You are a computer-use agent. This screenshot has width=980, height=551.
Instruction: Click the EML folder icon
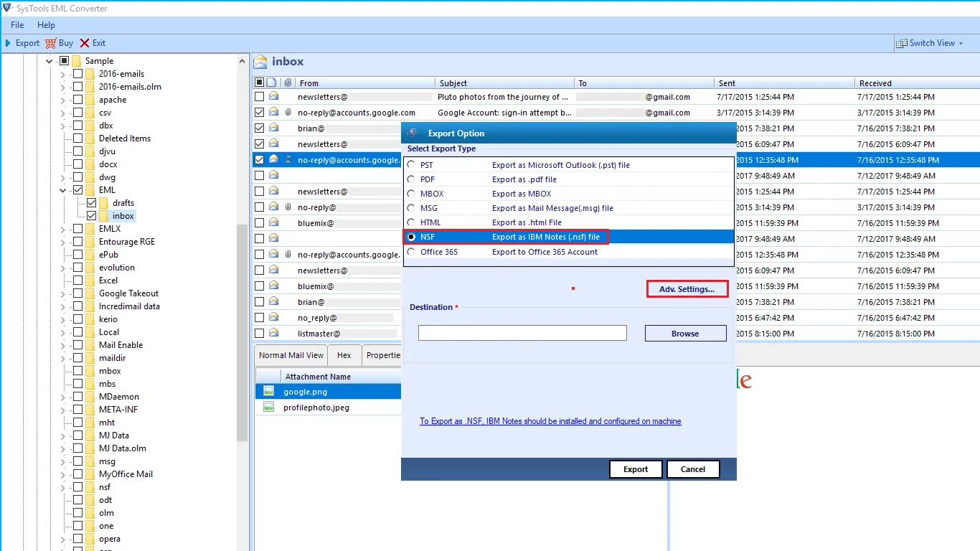pos(90,190)
